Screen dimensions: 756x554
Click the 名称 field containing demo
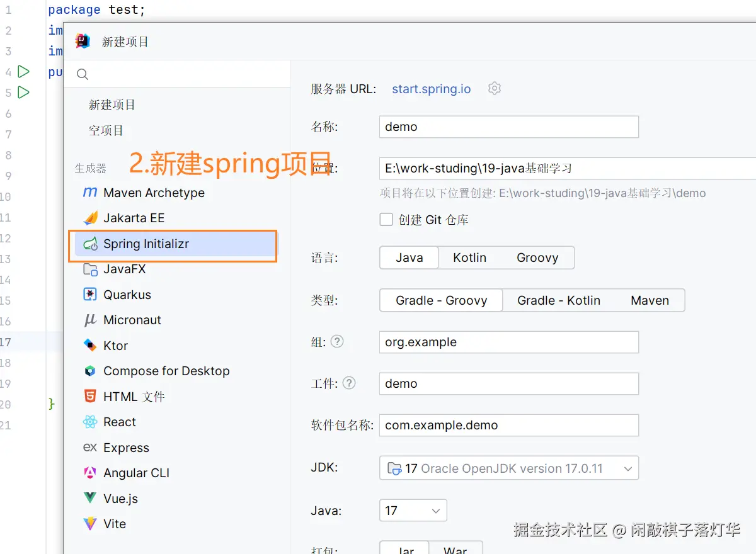pos(509,127)
